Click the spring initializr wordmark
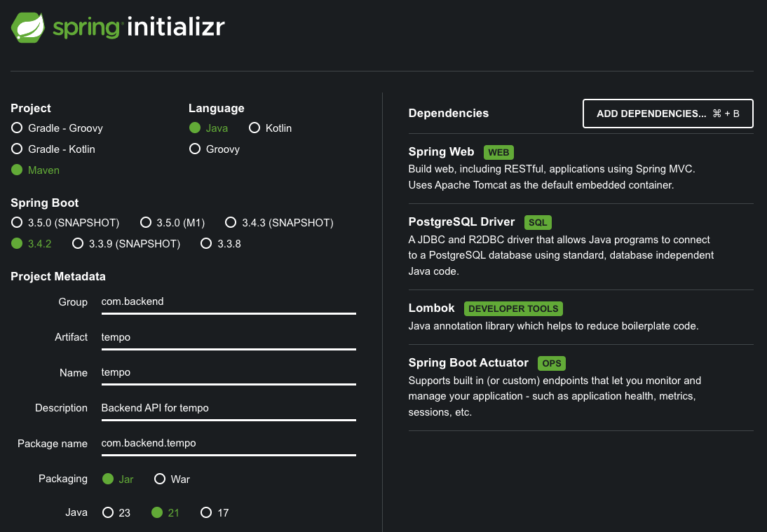The image size is (767, 532). [139, 27]
